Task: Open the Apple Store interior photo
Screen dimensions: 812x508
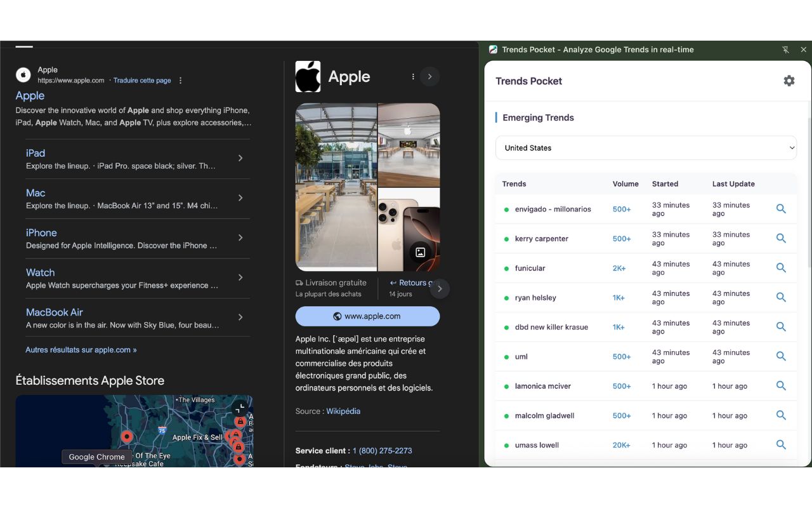Action: click(x=409, y=145)
